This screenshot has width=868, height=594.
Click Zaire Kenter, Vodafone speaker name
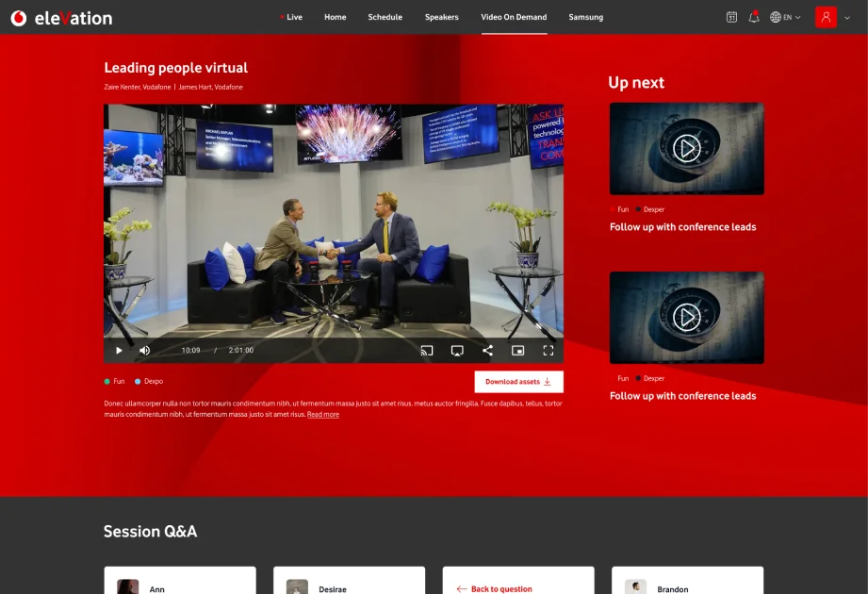coord(138,87)
